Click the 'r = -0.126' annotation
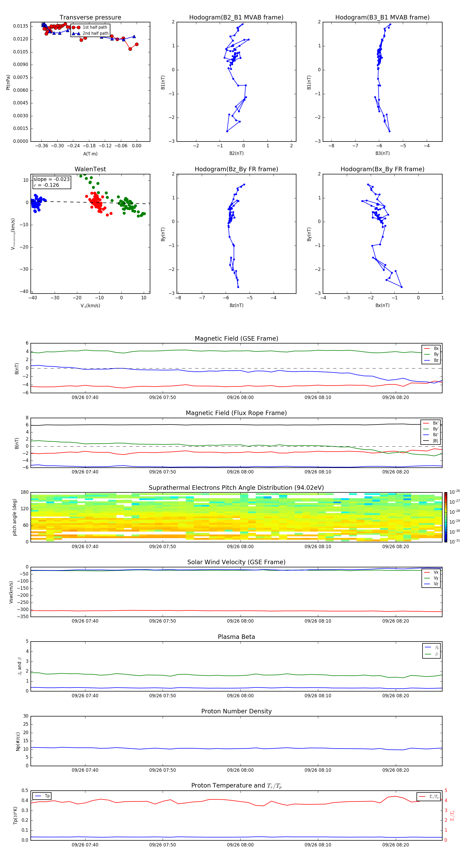The image size is (473, 868). click(47, 185)
